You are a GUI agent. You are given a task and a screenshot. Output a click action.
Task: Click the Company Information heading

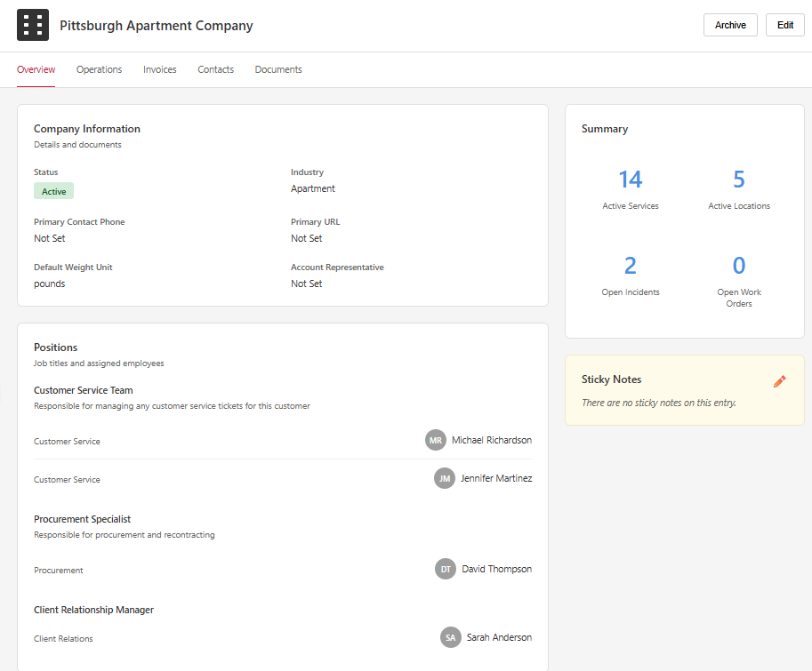87,129
